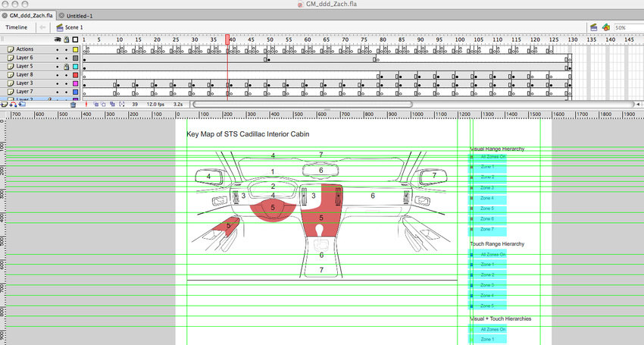Viewport: 644px width, 345px height.
Task: Click the Scene 1 clapperboard icon
Action: (60, 27)
